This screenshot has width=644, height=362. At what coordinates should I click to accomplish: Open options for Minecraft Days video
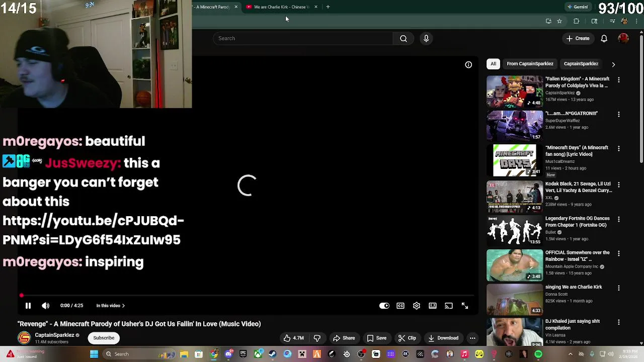(x=619, y=148)
